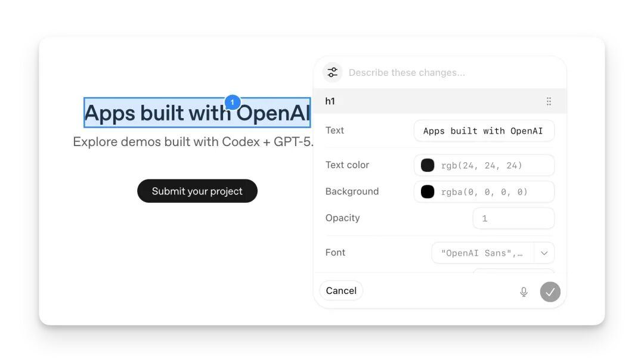This screenshot has height=362, width=644.
Task: Click the microphone voice input icon
Action: tap(524, 292)
